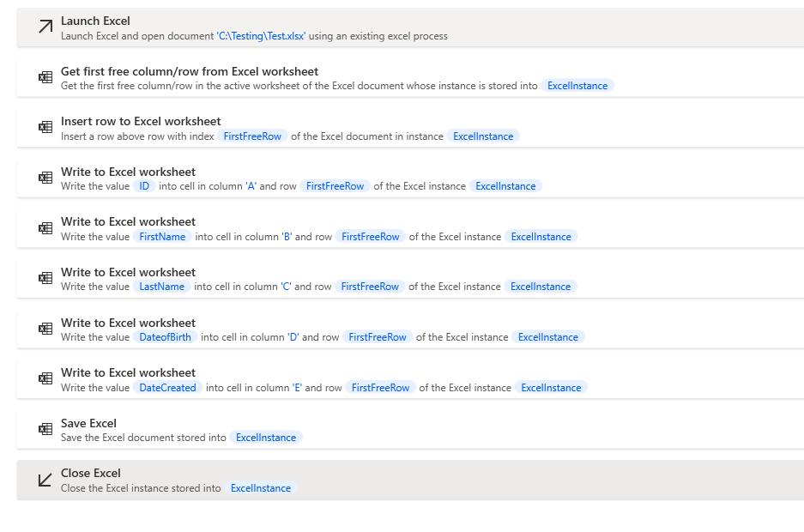Screen dimensions: 804x532
Task: Select the ExcelInstance variable in Save Excel
Action: 266,437
